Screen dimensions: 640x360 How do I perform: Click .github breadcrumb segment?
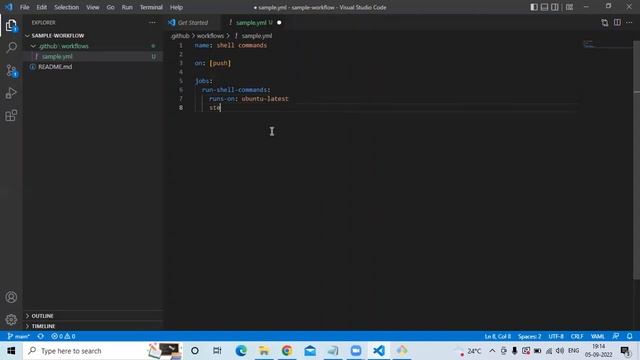pos(180,36)
